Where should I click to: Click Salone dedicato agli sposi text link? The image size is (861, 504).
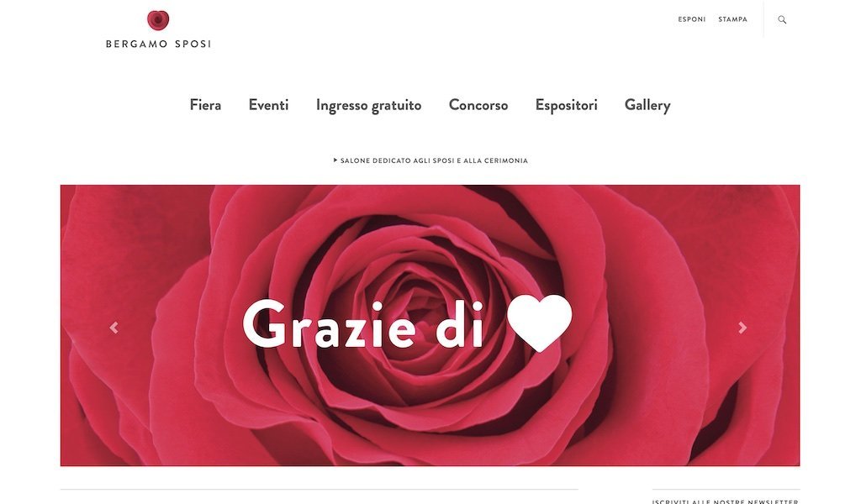coord(434,160)
